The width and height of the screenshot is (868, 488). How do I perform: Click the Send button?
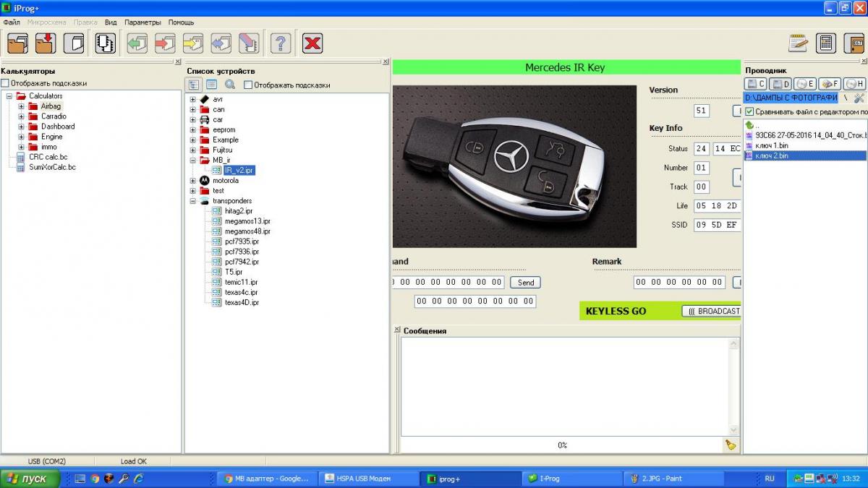(525, 283)
